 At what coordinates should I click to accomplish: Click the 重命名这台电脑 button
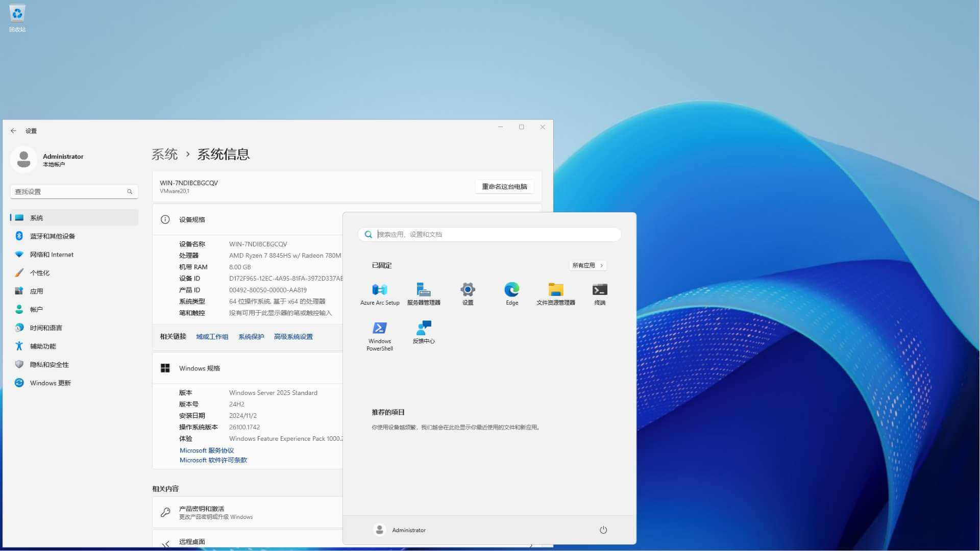pyautogui.click(x=504, y=186)
